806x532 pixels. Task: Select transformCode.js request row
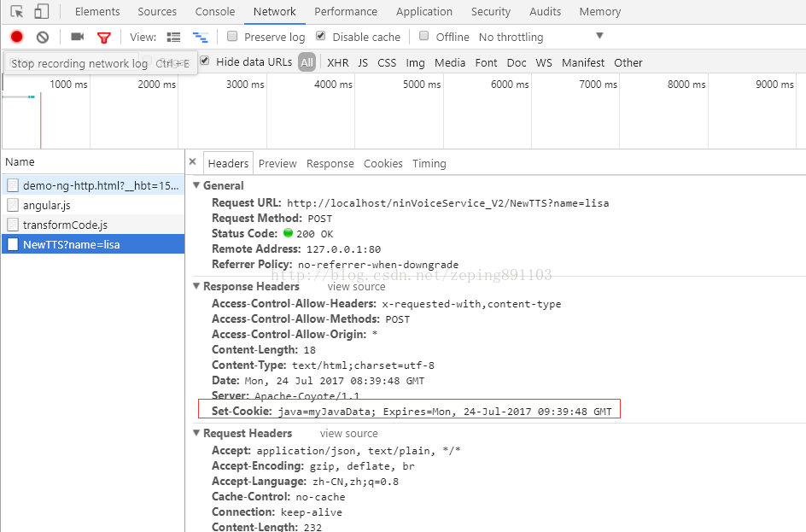coord(93,225)
